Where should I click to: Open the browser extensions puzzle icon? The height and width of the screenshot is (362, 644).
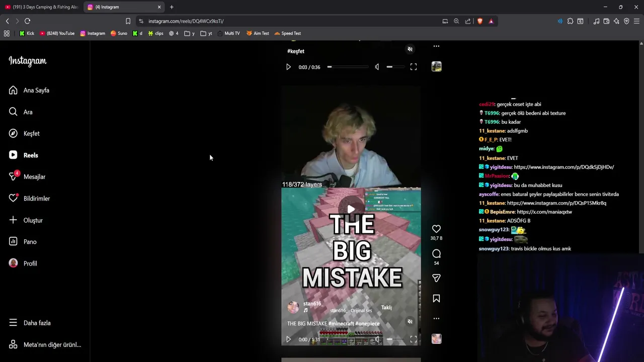pos(570,21)
